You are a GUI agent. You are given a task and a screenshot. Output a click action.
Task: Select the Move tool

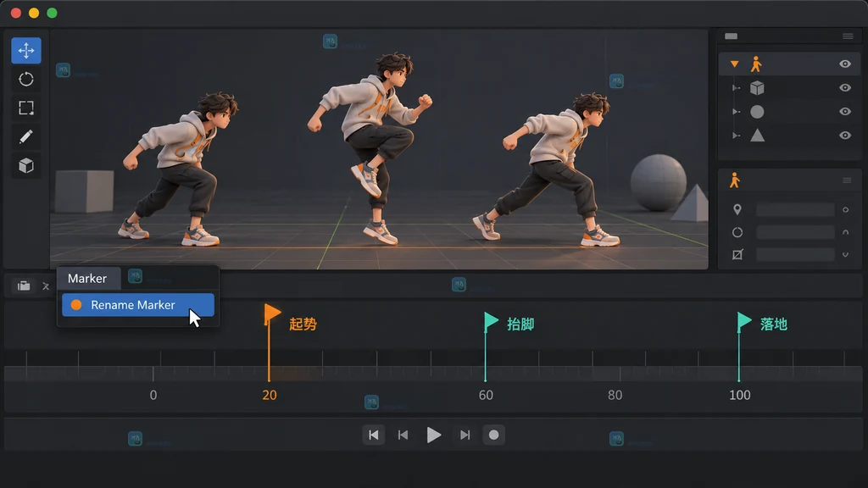coord(26,50)
